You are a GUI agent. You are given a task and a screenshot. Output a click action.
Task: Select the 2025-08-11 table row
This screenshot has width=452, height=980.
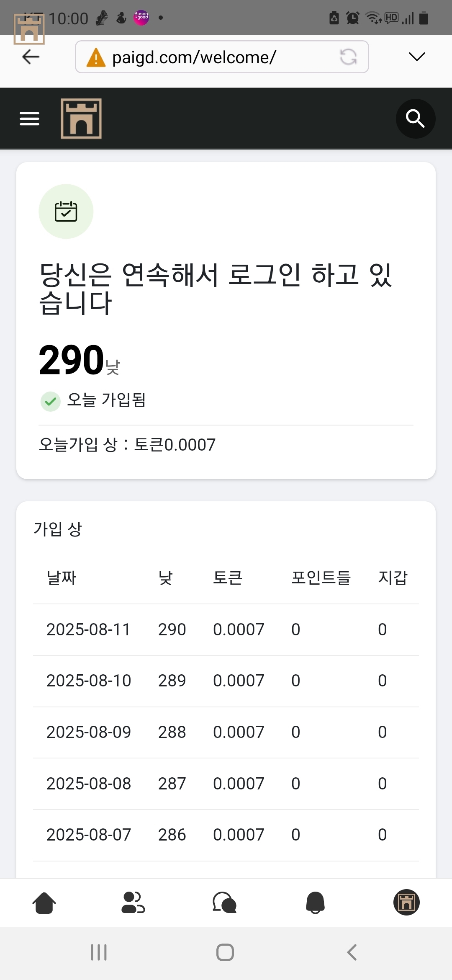(226, 629)
